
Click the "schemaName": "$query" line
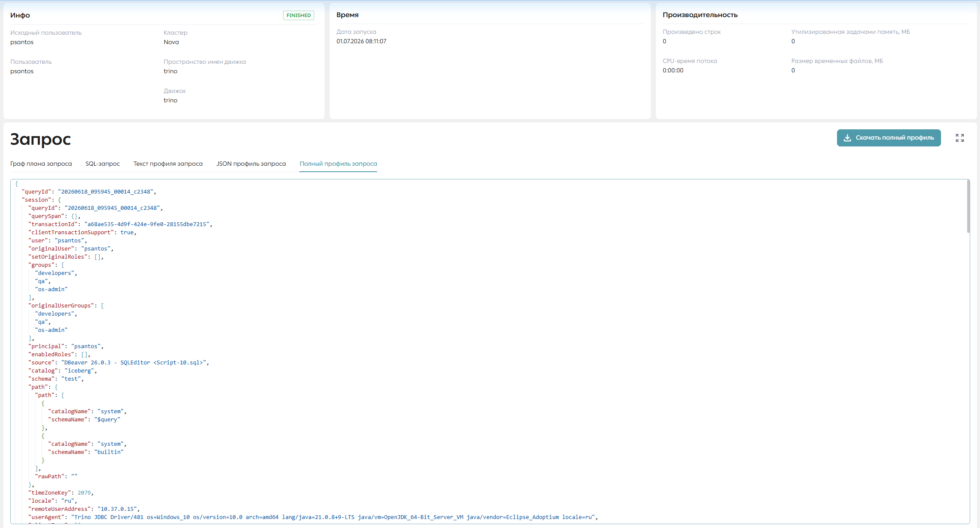pyautogui.click(x=84, y=420)
